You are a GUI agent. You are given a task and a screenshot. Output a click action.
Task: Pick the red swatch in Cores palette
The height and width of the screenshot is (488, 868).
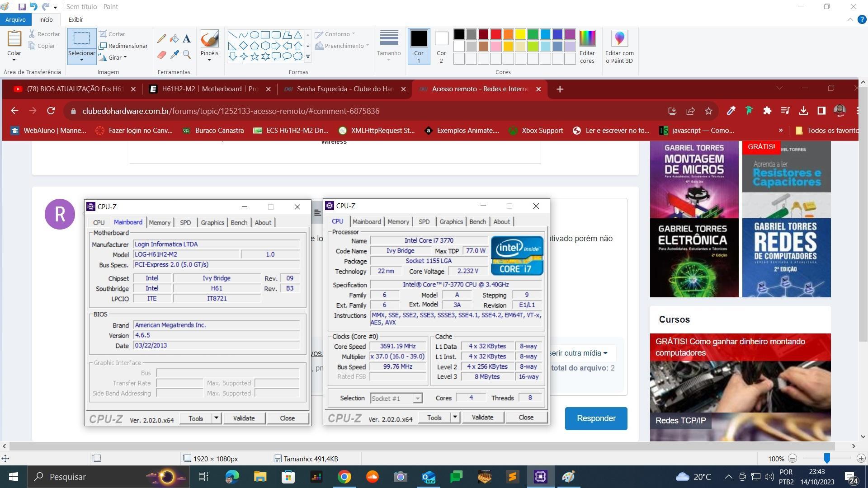496,34
